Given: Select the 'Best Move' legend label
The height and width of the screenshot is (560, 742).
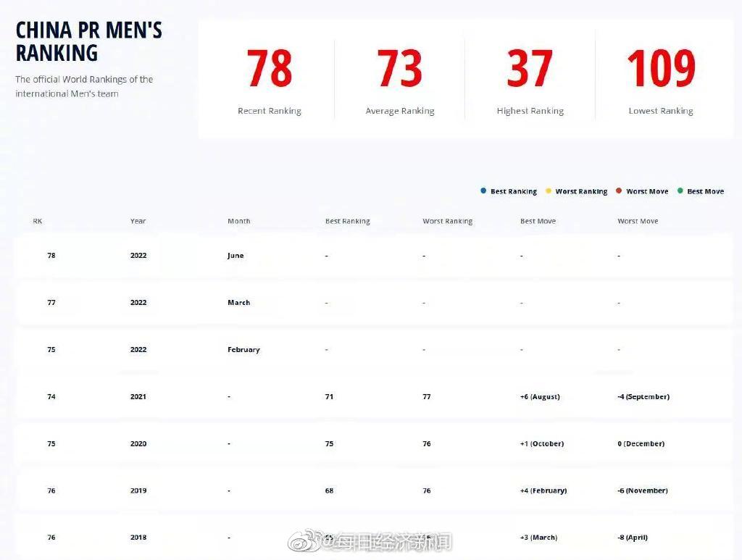Looking at the screenshot, I should coord(705,191).
